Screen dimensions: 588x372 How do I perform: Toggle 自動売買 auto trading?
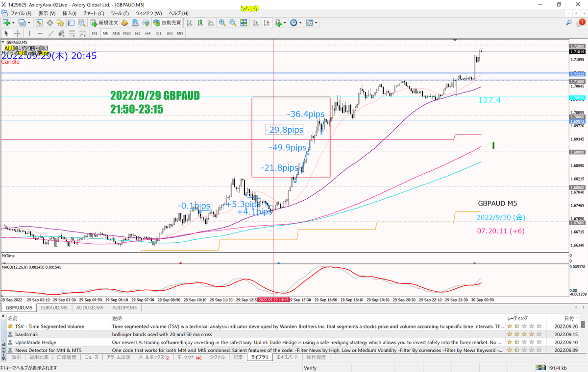pyautogui.click(x=166, y=23)
